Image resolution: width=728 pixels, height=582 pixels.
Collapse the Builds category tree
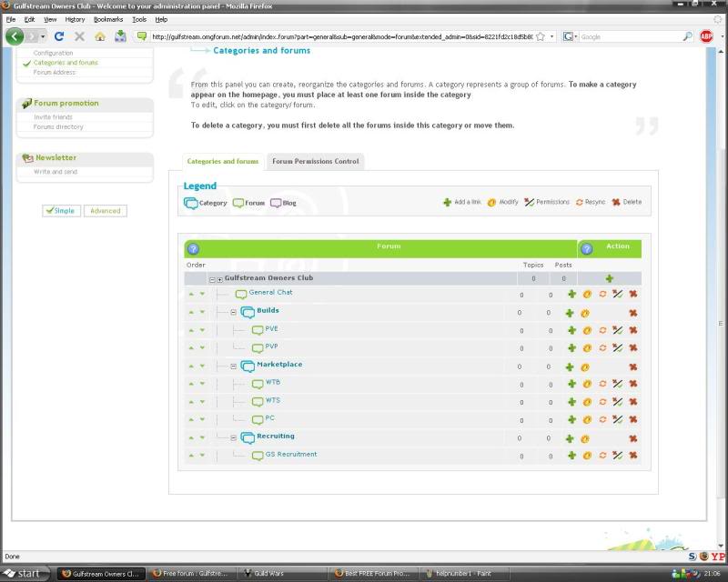click(x=233, y=312)
